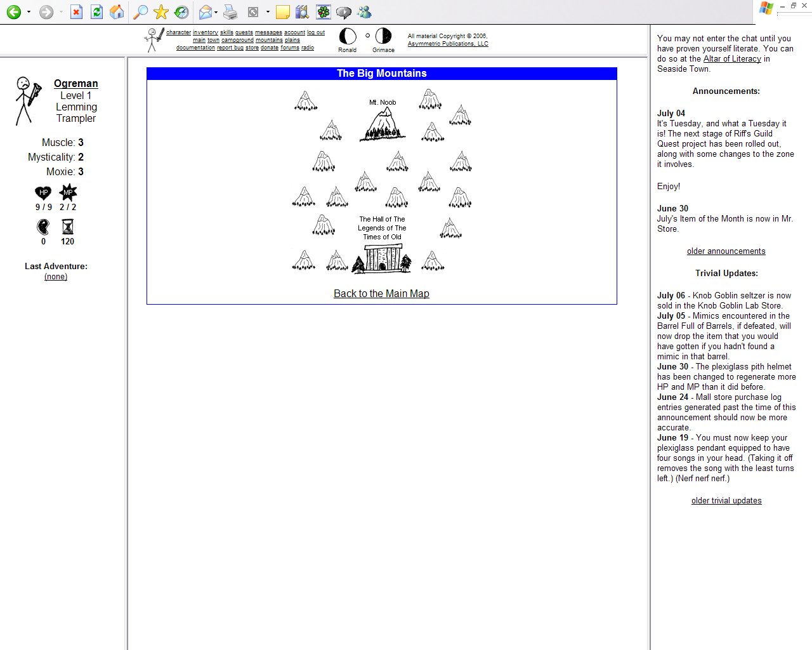This screenshot has width=812, height=650.
Task: Click the Ogreman stick figure avatar
Action: [x=27, y=100]
